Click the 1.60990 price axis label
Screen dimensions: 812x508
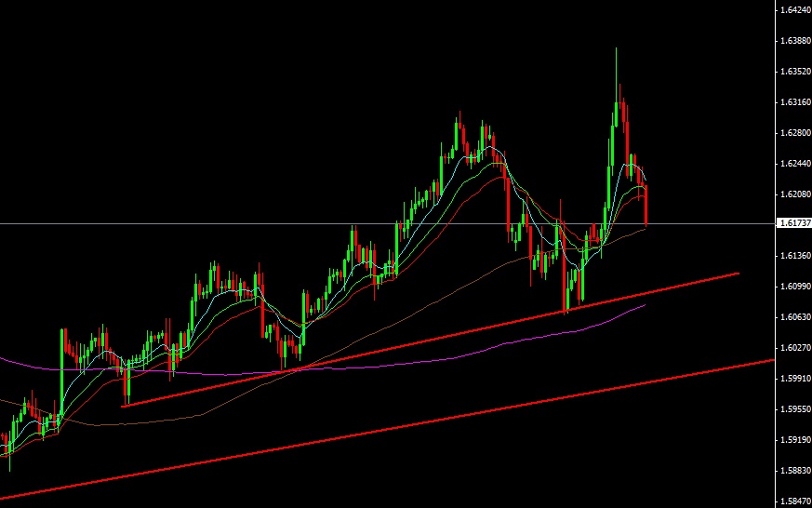795,286
